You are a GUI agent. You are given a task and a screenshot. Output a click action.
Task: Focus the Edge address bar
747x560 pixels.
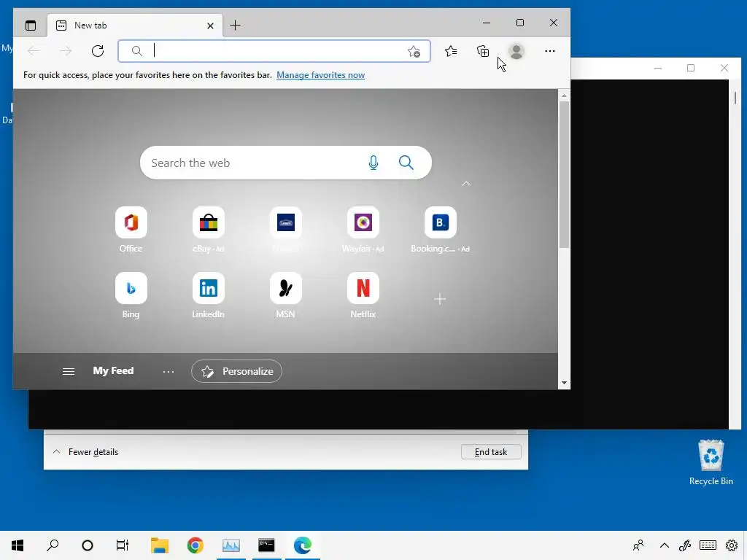coord(274,51)
